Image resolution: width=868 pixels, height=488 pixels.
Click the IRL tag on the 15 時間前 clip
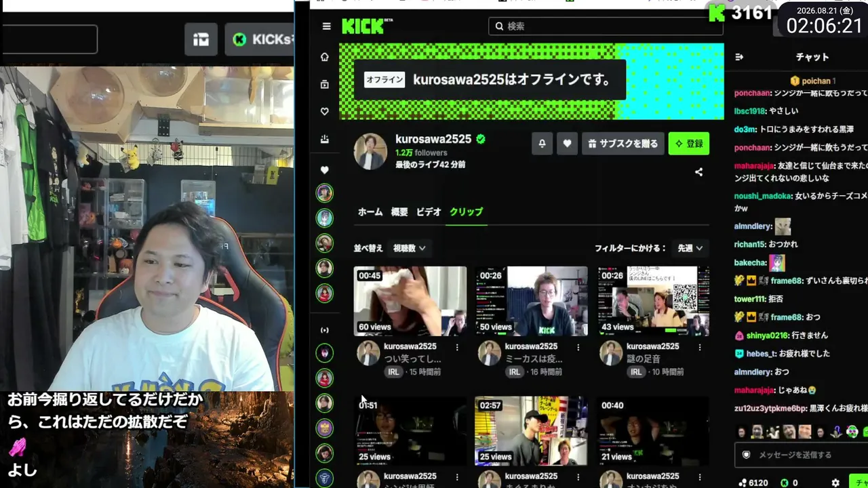click(393, 372)
